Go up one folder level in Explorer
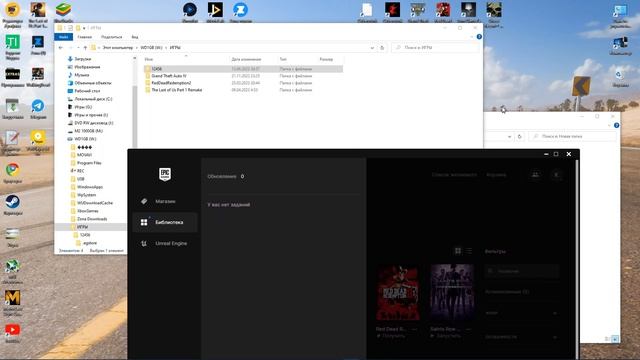Image resolution: width=640 pixels, height=360 pixels. (x=85, y=48)
